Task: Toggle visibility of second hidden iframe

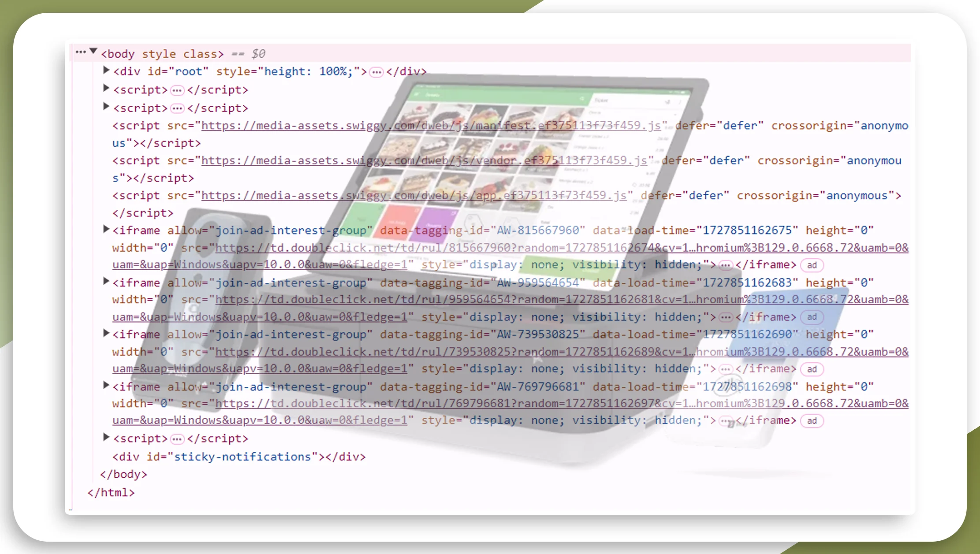Action: pyautogui.click(x=106, y=282)
